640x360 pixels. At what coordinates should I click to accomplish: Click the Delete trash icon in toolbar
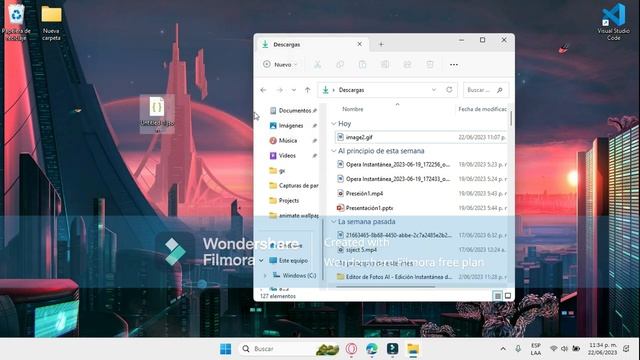click(x=430, y=64)
